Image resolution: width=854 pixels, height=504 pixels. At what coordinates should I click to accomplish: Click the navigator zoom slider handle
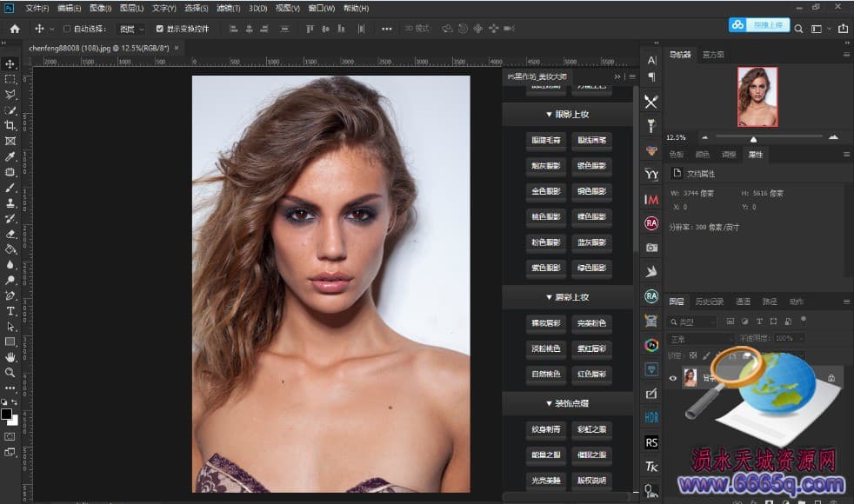pos(753,139)
